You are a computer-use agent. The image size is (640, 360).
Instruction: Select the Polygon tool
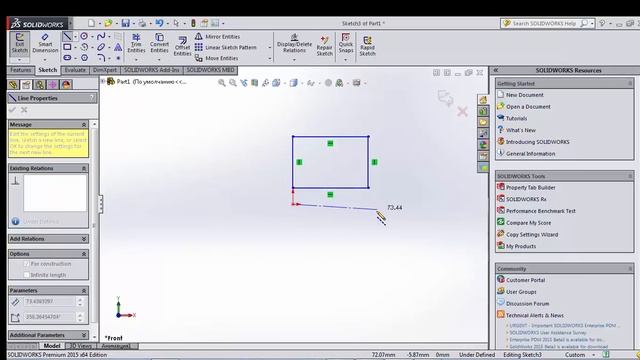[x=84, y=58]
